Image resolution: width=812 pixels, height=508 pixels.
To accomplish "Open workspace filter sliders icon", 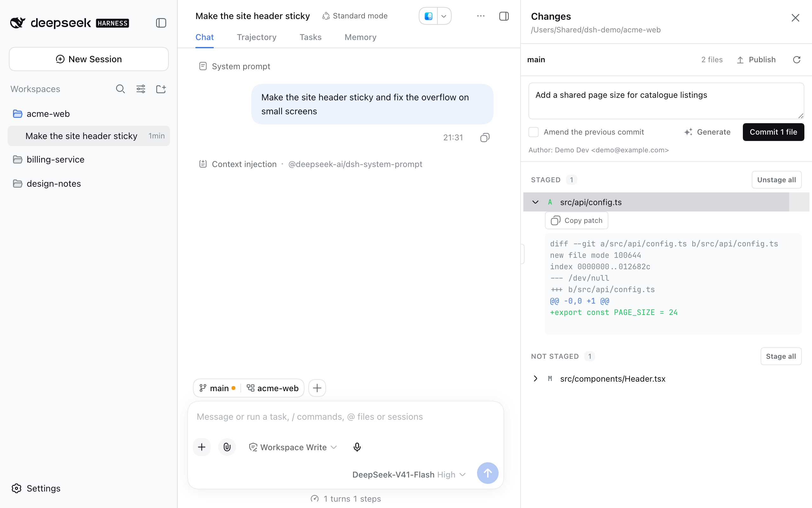I will (141, 89).
